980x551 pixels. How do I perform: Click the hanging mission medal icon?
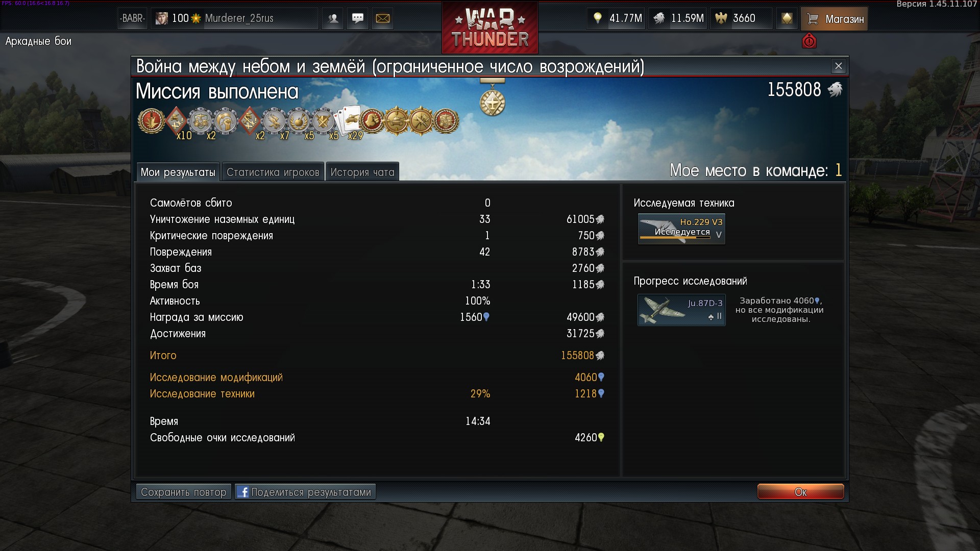[x=493, y=97]
